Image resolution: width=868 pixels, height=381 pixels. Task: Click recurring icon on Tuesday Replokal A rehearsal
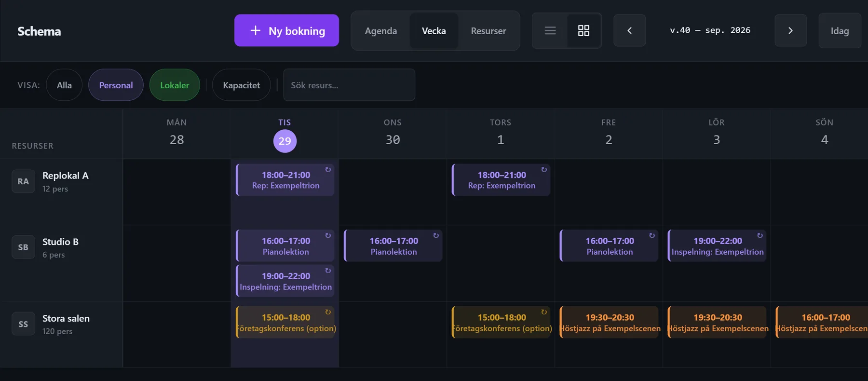click(328, 170)
